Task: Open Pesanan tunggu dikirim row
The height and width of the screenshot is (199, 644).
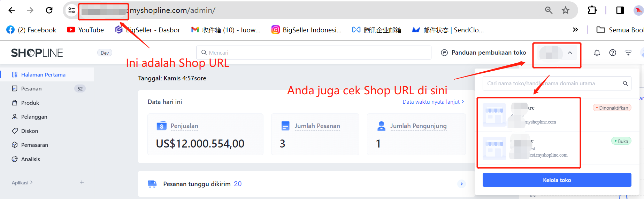Action: (306, 184)
